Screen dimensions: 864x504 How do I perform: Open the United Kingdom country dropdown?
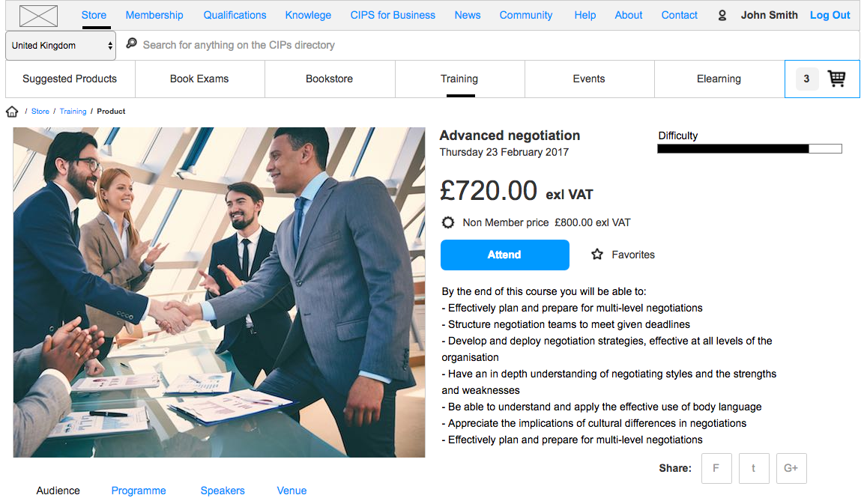pos(61,46)
